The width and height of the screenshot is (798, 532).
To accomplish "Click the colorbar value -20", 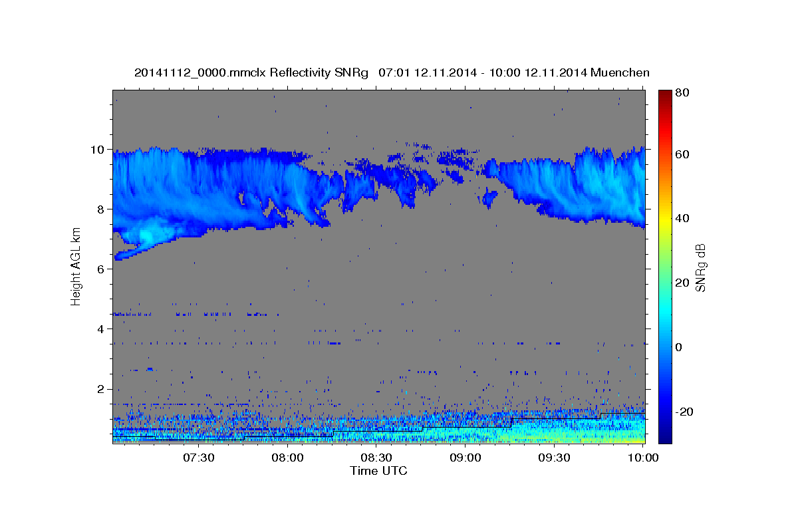I will coord(683,412).
